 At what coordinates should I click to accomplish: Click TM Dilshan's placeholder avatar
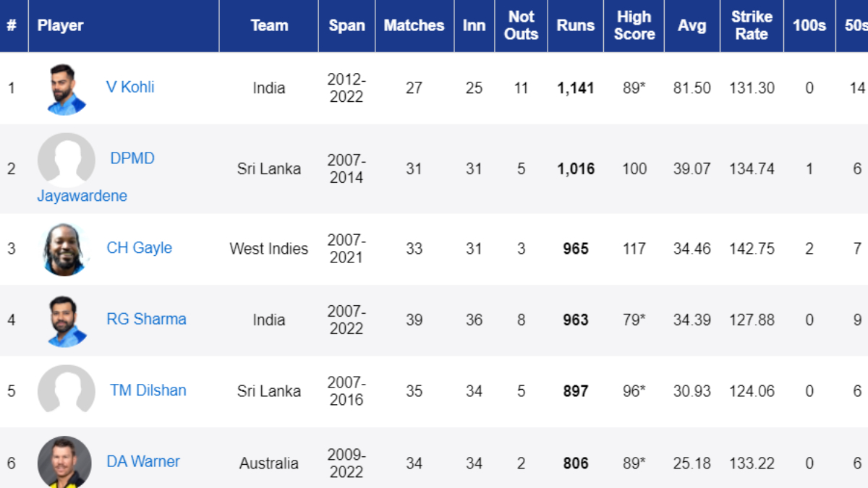coord(67,392)
